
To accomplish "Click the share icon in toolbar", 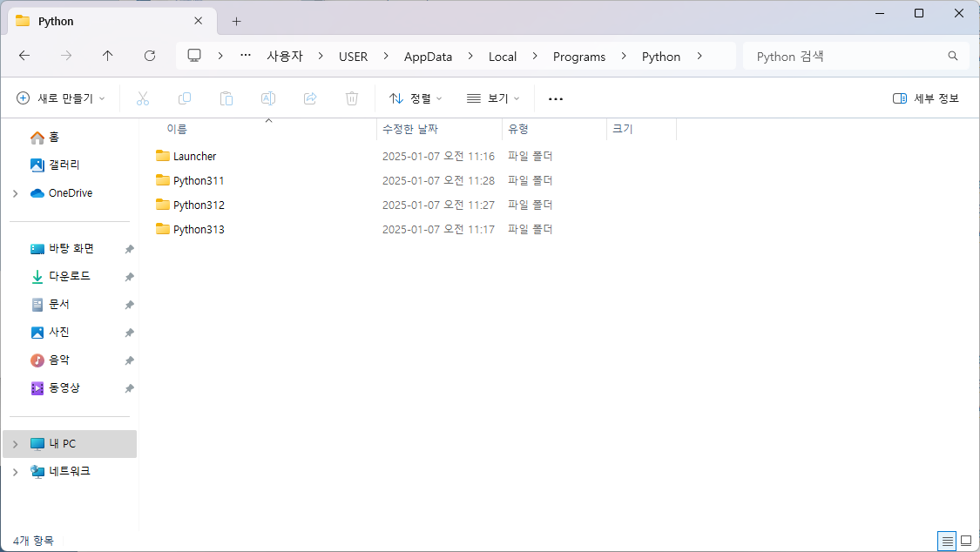I will (x=310, y=98).
